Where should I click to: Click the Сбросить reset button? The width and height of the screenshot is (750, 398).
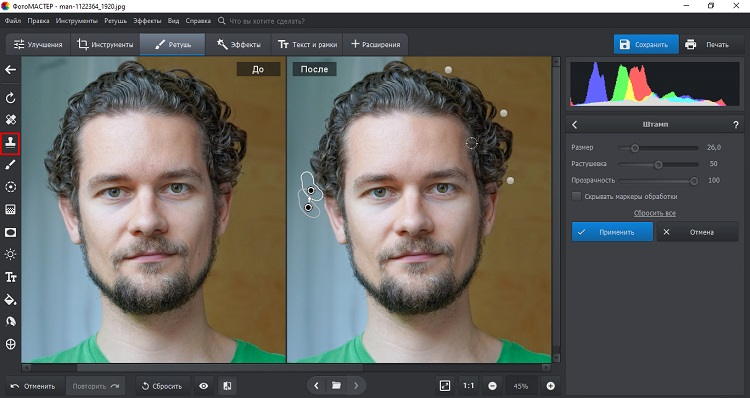pyautogui.click(x=162, y=386)
